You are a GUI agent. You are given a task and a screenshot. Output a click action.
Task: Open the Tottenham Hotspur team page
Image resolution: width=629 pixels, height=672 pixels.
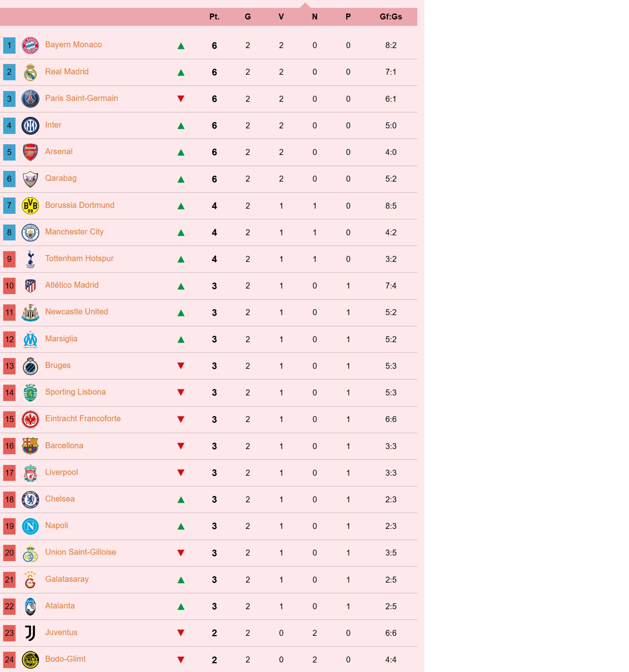[79, 258]
